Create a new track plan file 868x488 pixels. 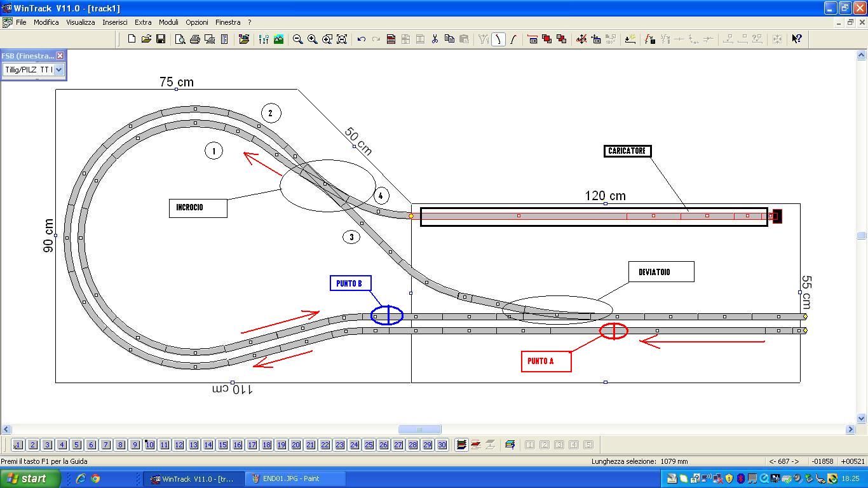(x=132, y=39)
